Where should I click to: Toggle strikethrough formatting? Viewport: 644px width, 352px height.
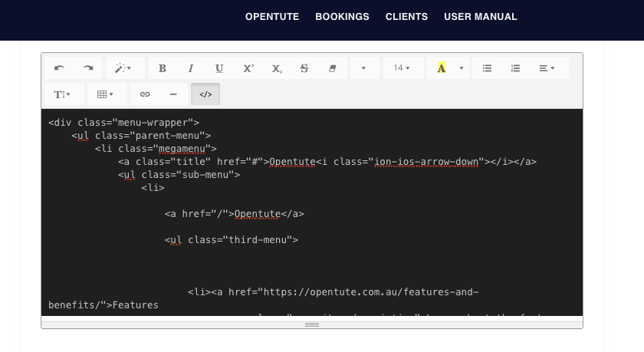pyautogui.click(x=304, y=68)
